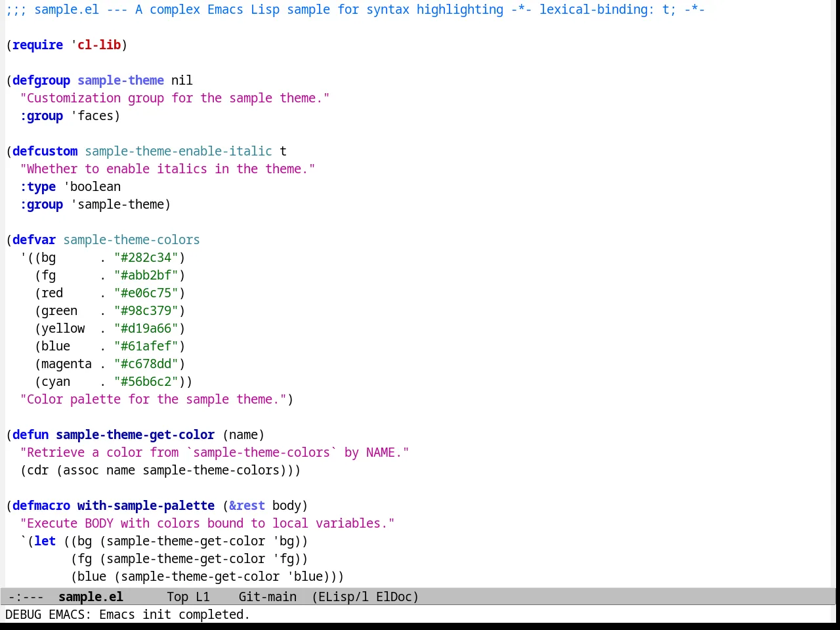Viewport: 840px width, 630px height.
Task: Click color string "#56b6c2"
Action: [146, 381]
